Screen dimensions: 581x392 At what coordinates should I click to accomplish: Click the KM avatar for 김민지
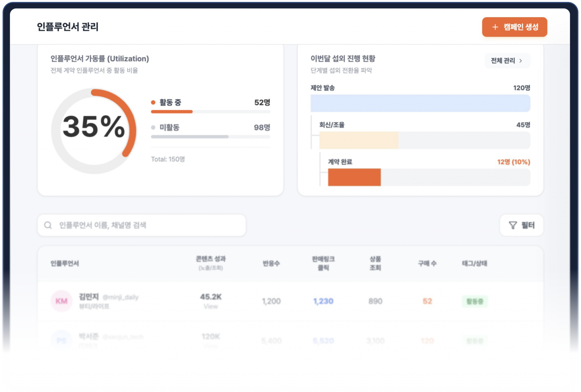coord(61,301)
